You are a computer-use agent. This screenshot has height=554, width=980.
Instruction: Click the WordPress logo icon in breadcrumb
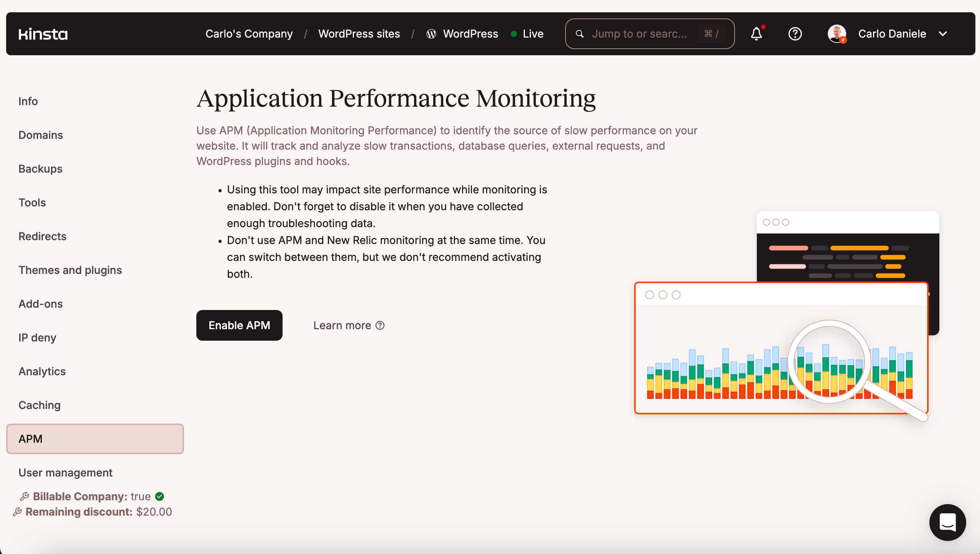pos(431,34)
